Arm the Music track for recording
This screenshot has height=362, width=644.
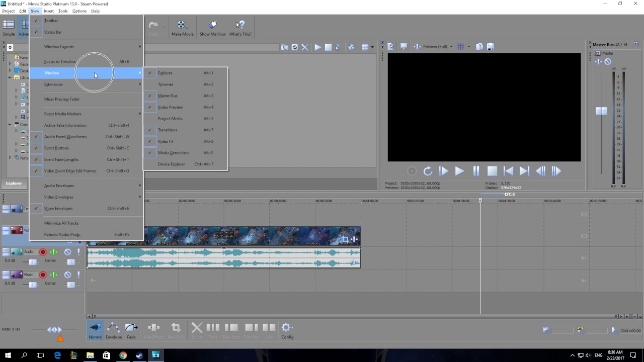43,275
